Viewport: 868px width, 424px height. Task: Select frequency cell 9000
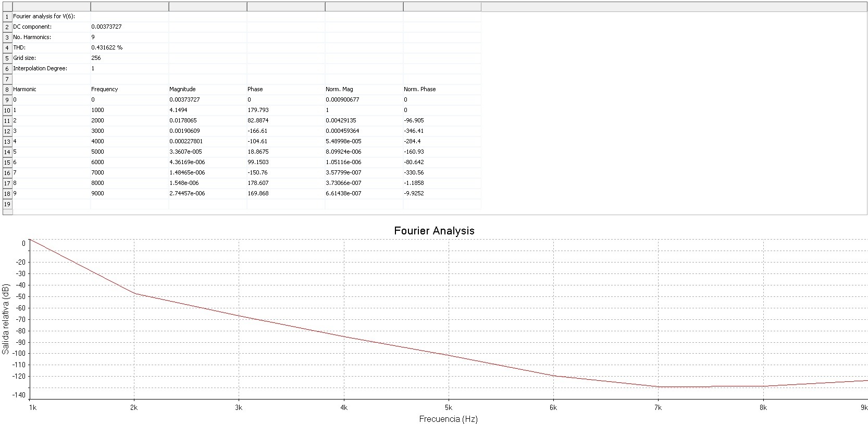click(x=129, y=193)
